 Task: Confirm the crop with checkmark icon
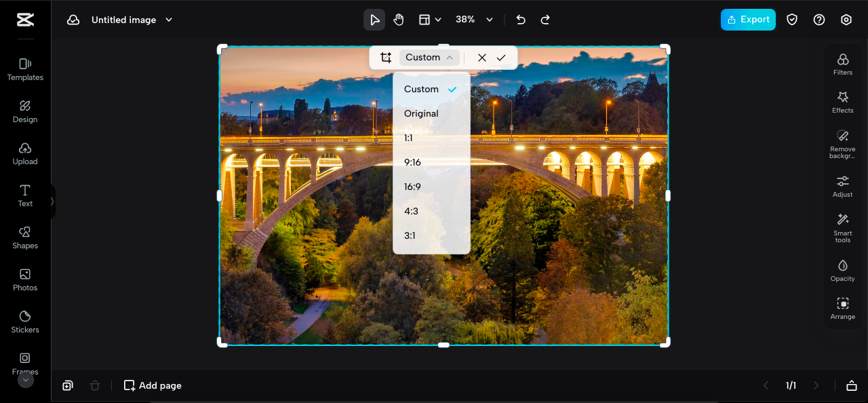(x=501, y=58)
